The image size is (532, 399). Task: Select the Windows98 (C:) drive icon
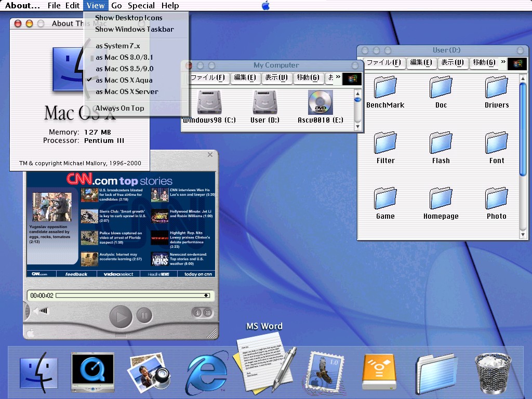pyautogui.click(x=209, y=103)
